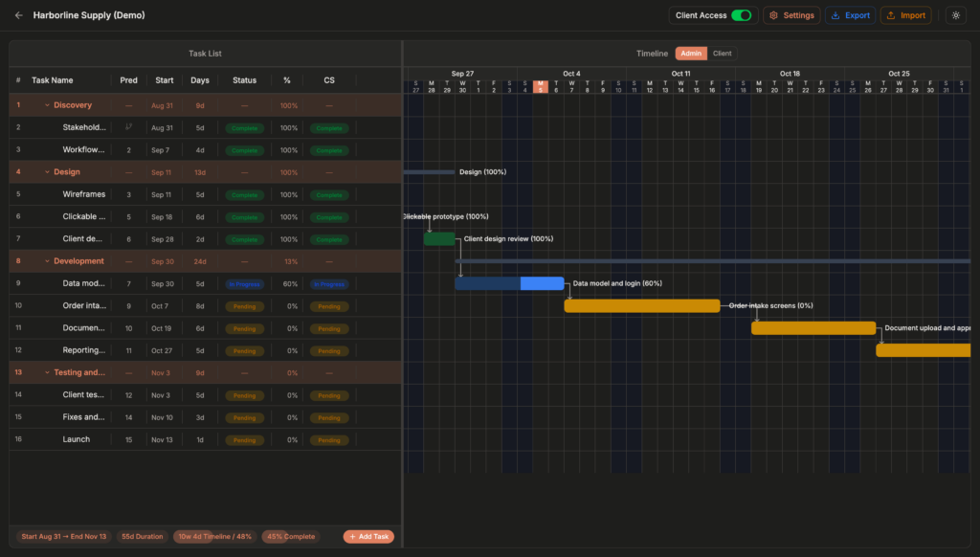The image size is (980, 557).
Task: Select the Reporting... task name
Action: 84,350
